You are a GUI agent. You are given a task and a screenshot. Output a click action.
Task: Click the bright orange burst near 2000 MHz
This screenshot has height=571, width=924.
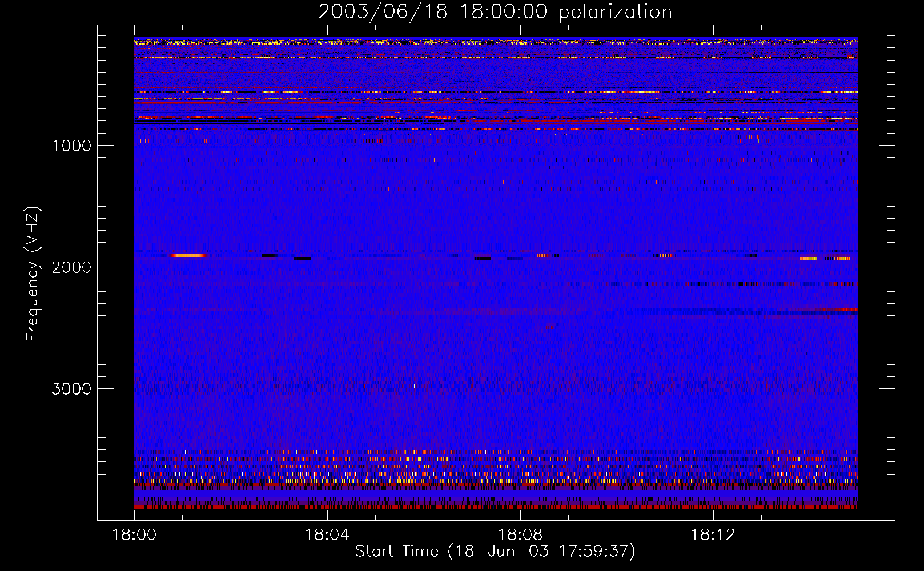coord(188,255)
